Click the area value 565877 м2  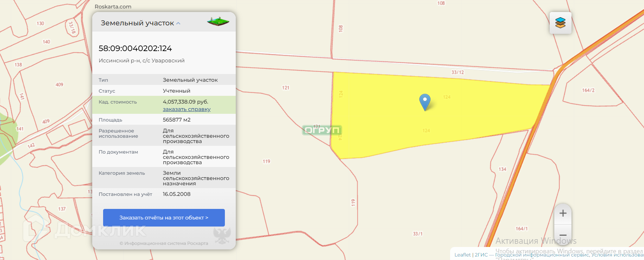point(177,120)
